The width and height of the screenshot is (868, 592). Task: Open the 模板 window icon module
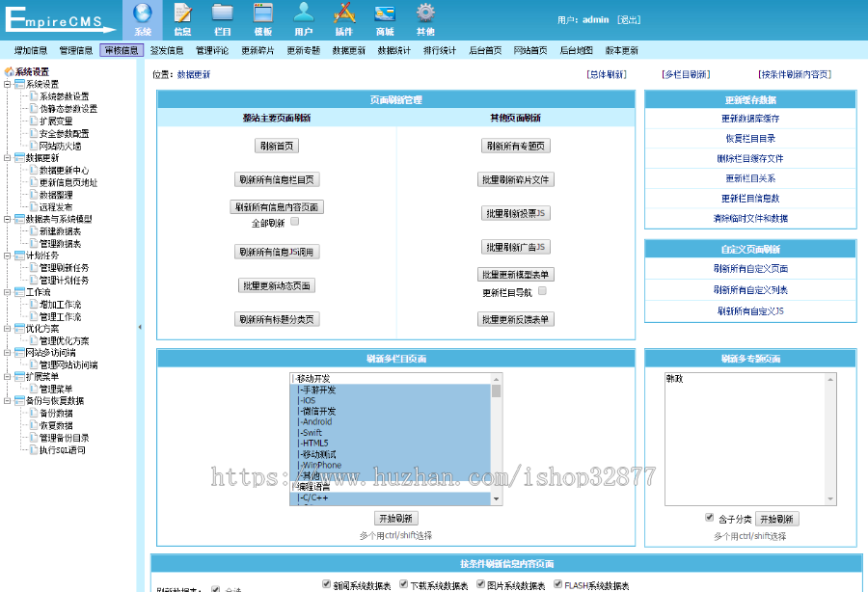(263, 19)
